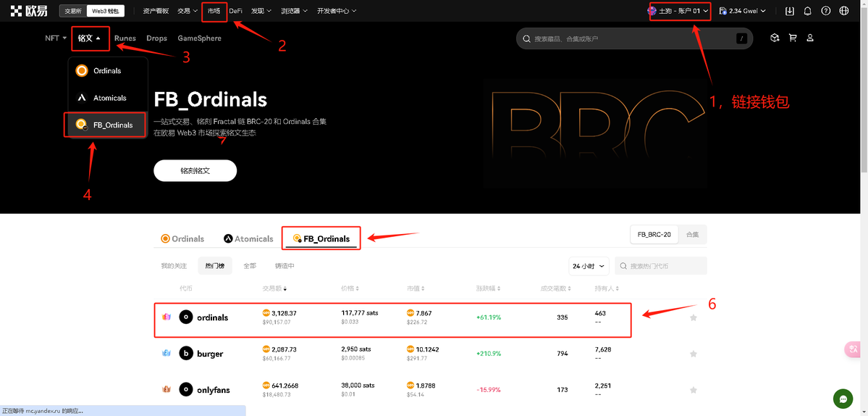
Task: Open 市场 market in top navigation
Action: (x=214, y=11)
